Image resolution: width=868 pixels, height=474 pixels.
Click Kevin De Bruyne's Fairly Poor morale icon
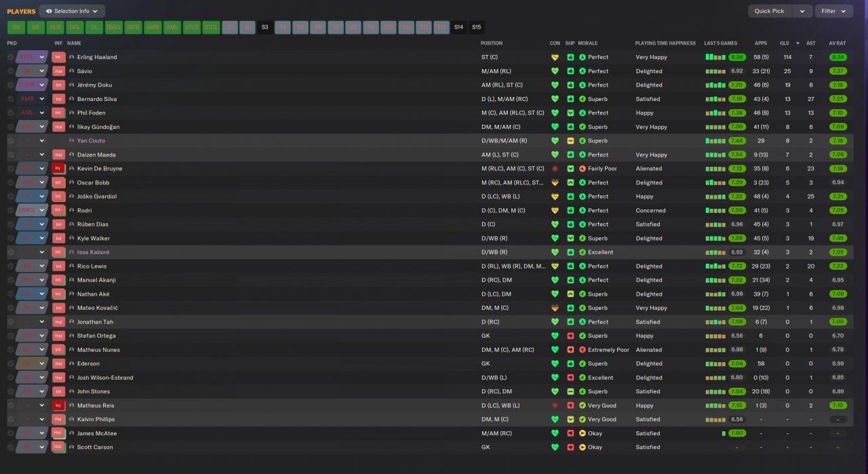pos(582,169)
